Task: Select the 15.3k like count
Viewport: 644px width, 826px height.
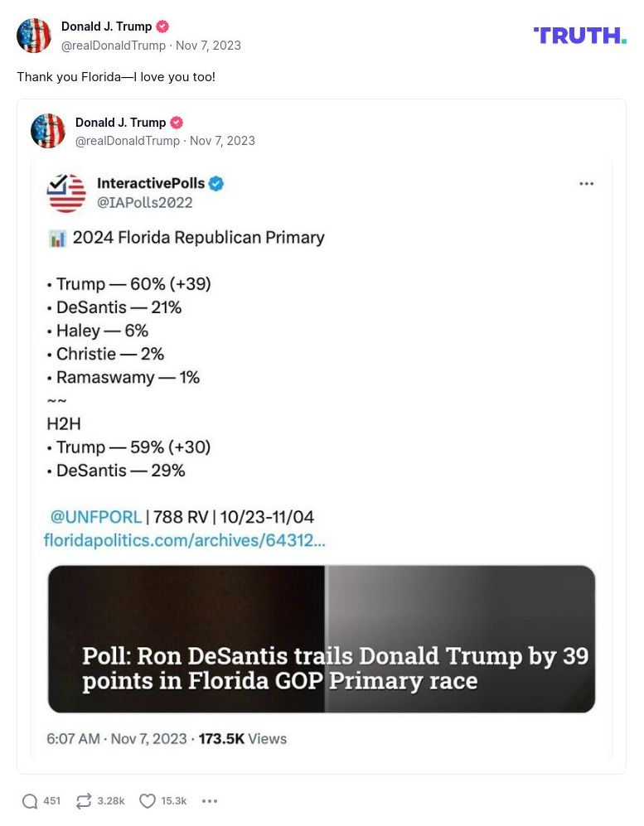Action: 172,800
